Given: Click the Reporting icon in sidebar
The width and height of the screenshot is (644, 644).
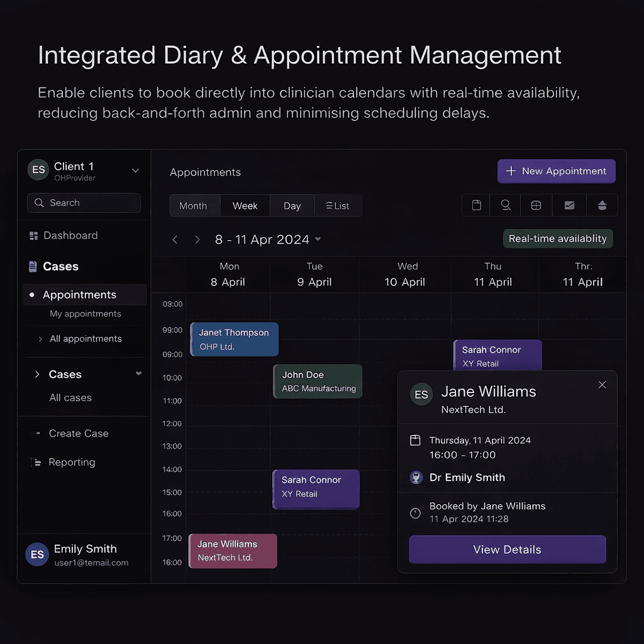Looking at the screenshot, I should (x=36, y=462).
